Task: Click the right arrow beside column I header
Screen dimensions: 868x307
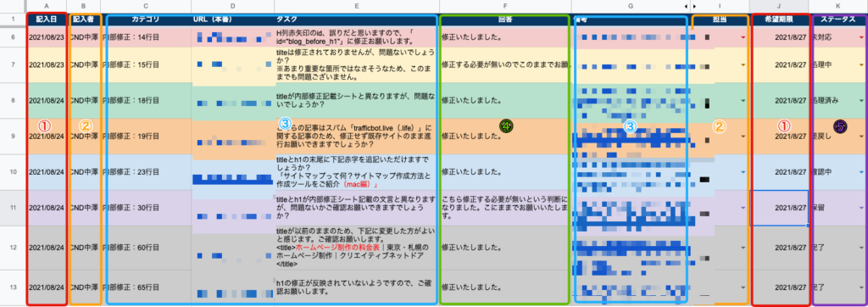Action: (x=693, y=6)
